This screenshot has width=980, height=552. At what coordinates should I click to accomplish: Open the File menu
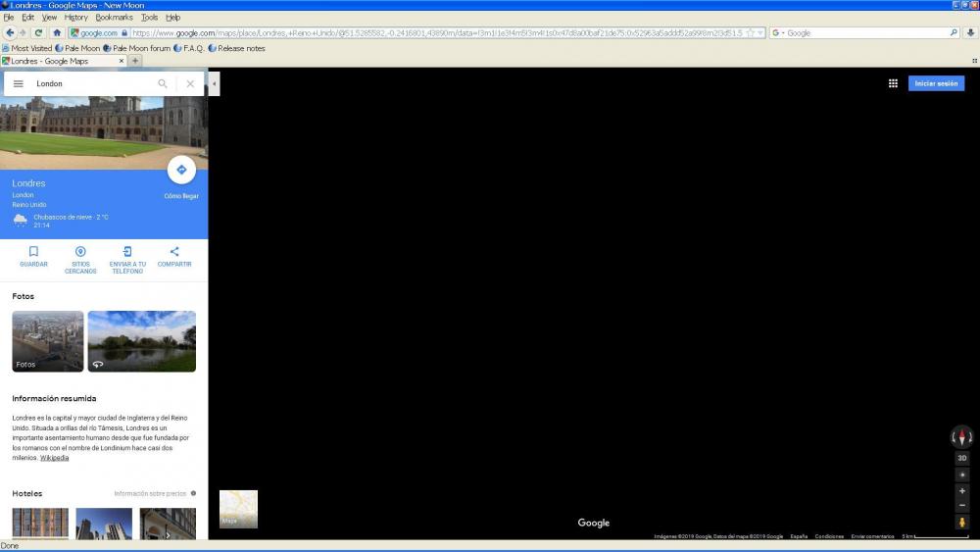click(9, 18)
